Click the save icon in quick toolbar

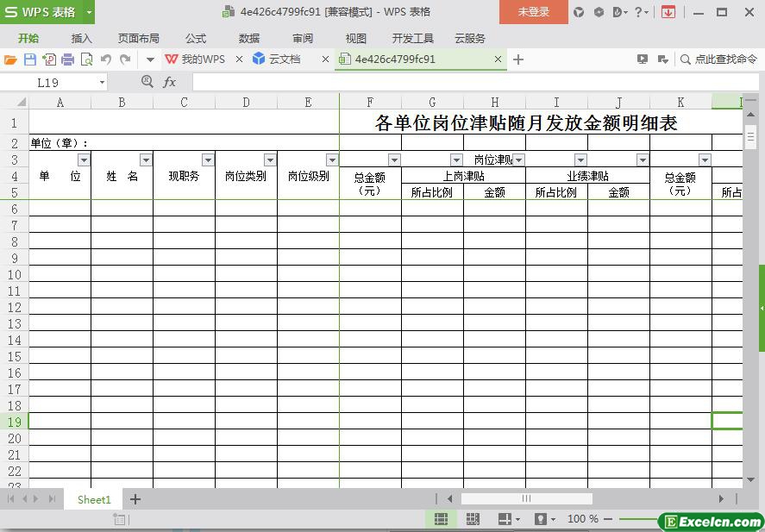(29, 59)
